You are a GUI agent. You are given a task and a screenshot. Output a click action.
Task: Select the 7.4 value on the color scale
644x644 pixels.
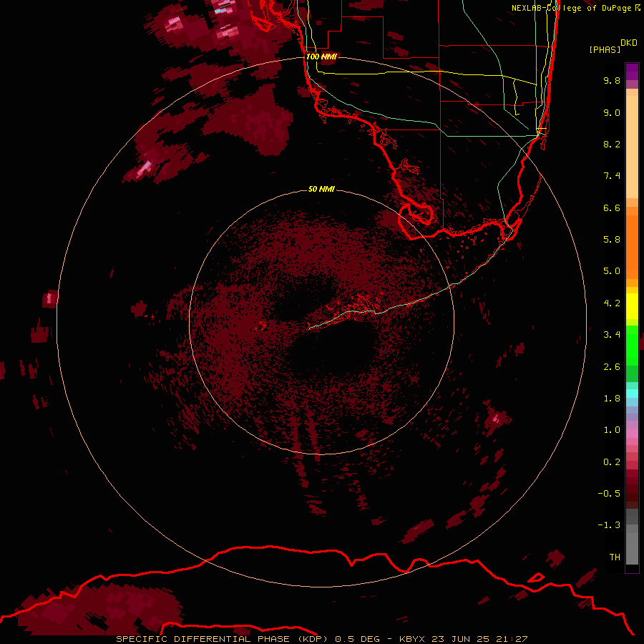click(612, 176)
